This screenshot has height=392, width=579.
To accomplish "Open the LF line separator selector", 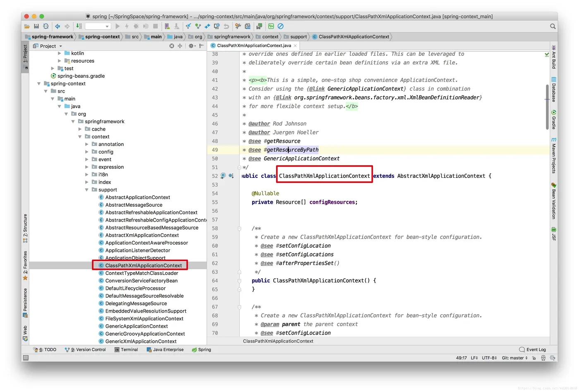I will [x=474, y=358].
